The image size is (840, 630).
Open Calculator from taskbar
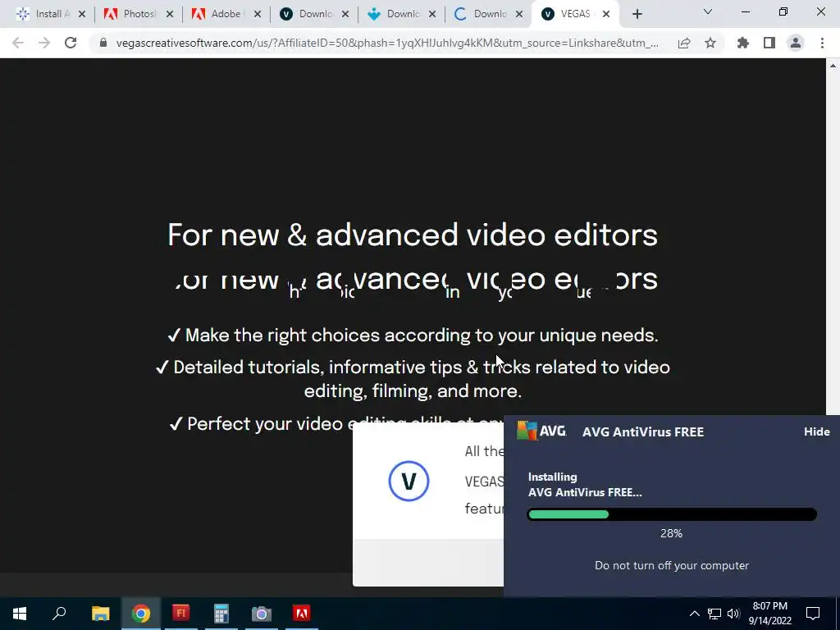[221, 614]
